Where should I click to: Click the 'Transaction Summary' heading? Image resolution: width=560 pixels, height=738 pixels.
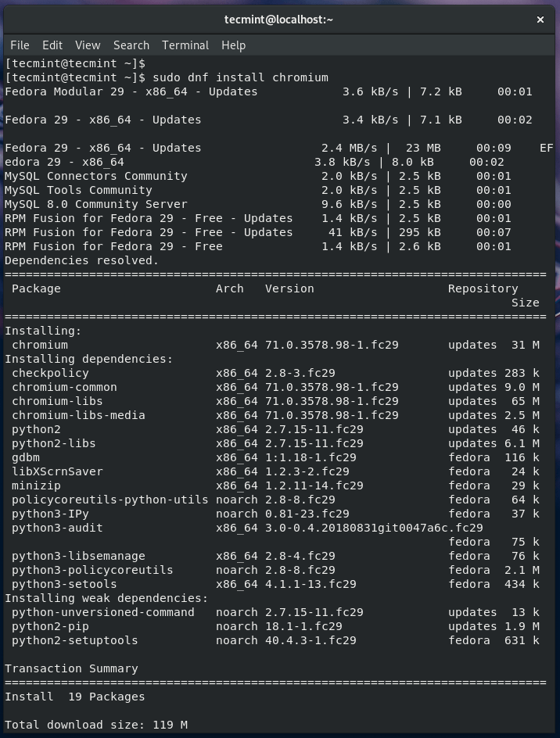(x=71, y=668)
